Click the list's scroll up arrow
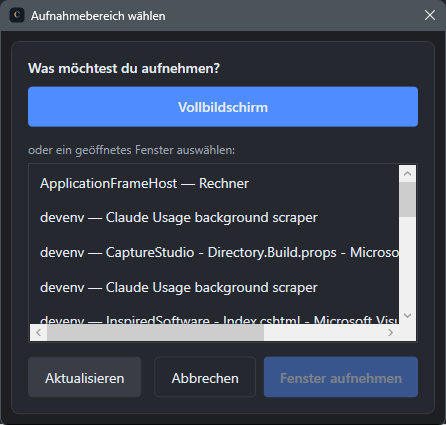 point(407,174)
